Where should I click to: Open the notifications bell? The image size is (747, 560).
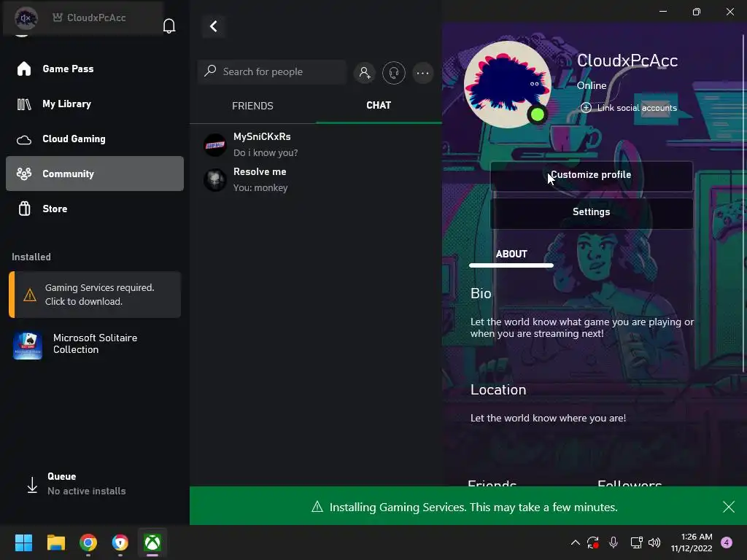coord(169,26)
